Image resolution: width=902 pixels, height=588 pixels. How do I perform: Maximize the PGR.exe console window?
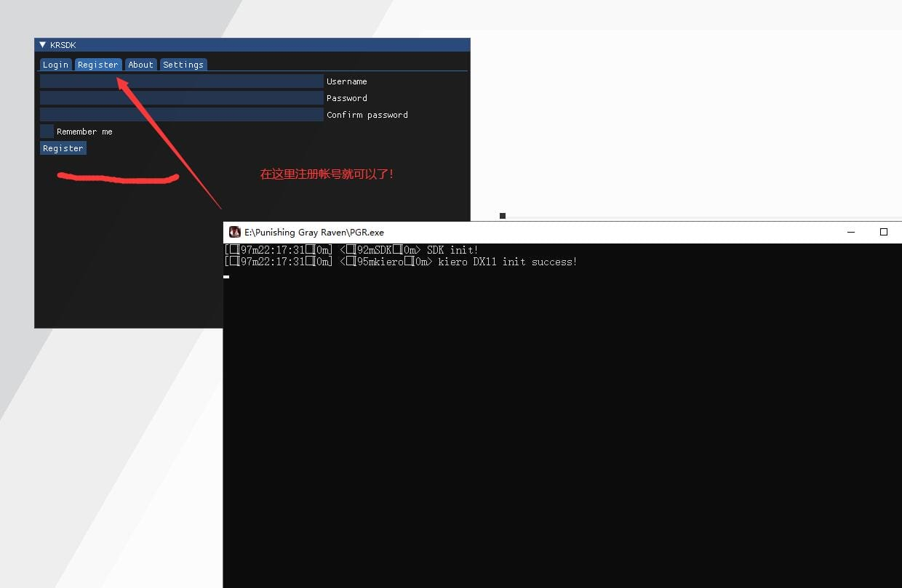(x=884, y=232)
